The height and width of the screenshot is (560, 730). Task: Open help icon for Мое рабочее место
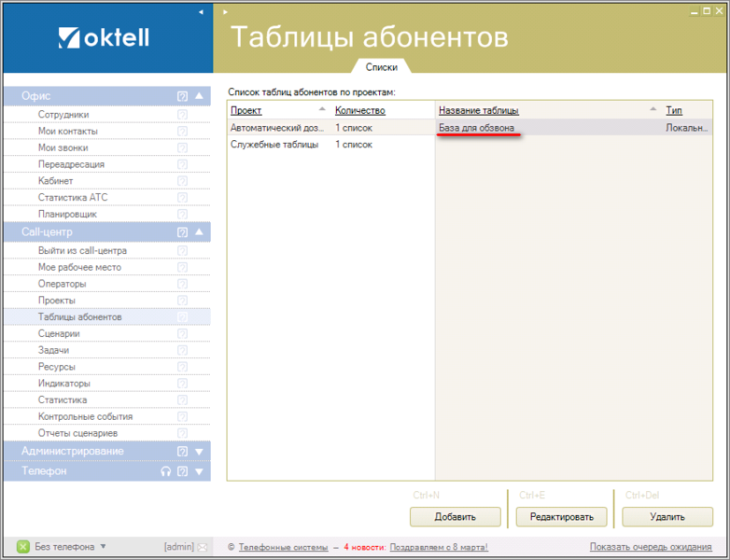coord(183,267)
